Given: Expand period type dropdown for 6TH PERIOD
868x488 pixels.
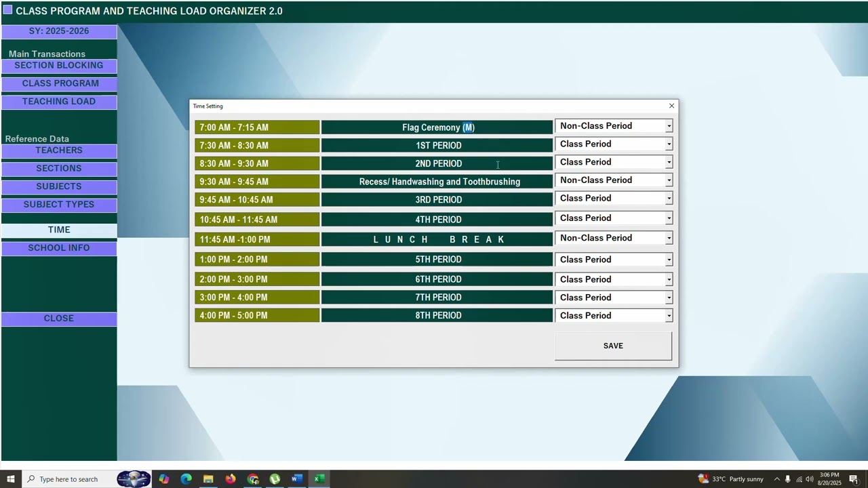Looking at the screenshot, I should tap(669, 279).
